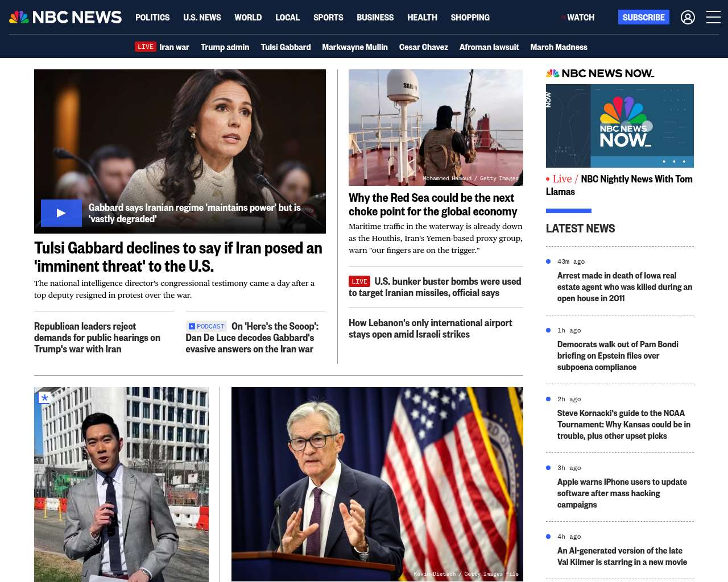Click the PODCAST badge on 'Here's the Scoop'

pos(206,326)
